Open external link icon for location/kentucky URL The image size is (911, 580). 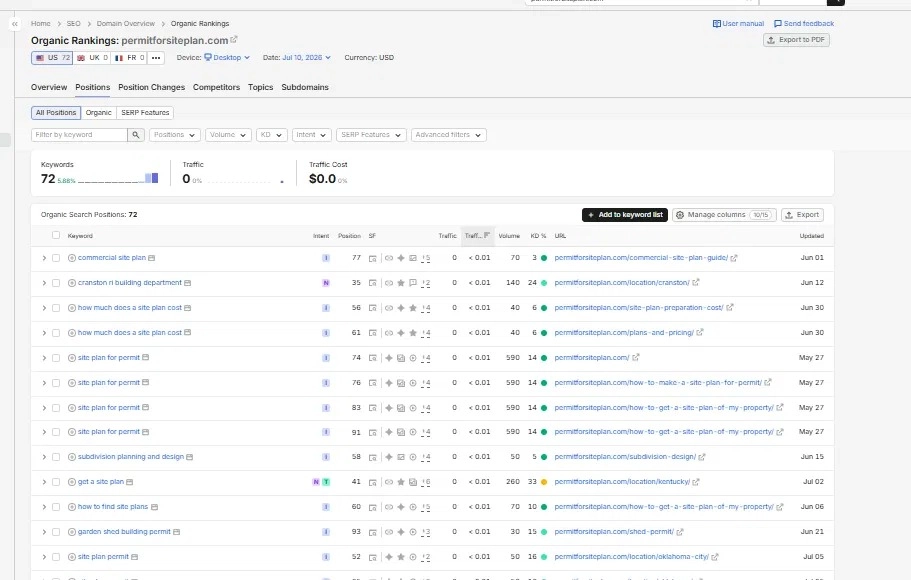696,482
